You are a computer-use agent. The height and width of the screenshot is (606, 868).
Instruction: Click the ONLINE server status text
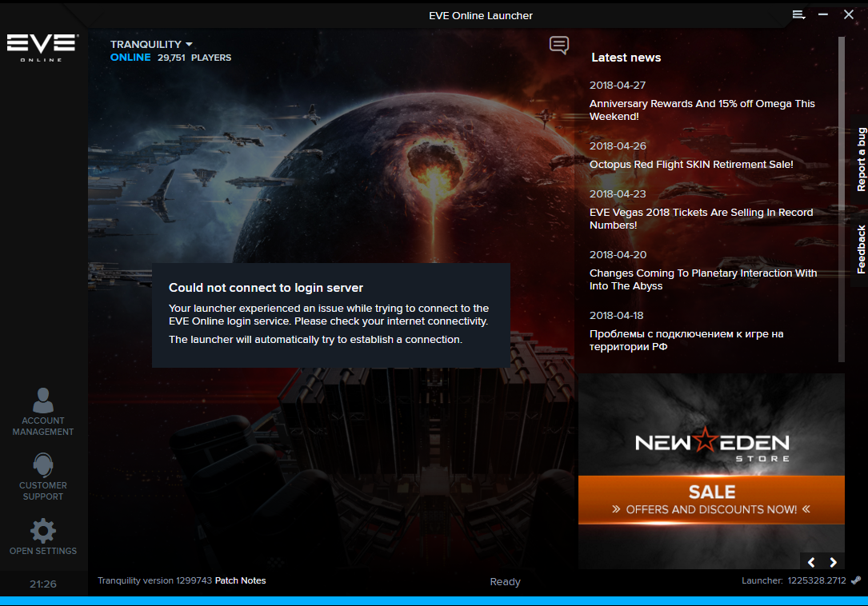130,58
